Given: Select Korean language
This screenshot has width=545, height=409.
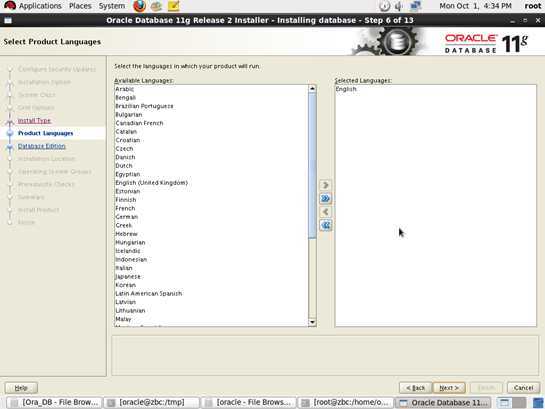Looking at the screenshot, I should [x=125, y=285].
